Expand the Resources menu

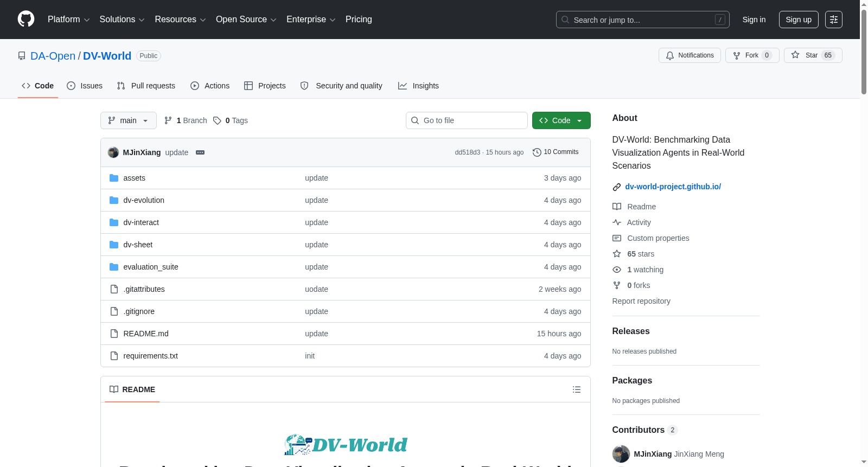(x=180, y=20)
